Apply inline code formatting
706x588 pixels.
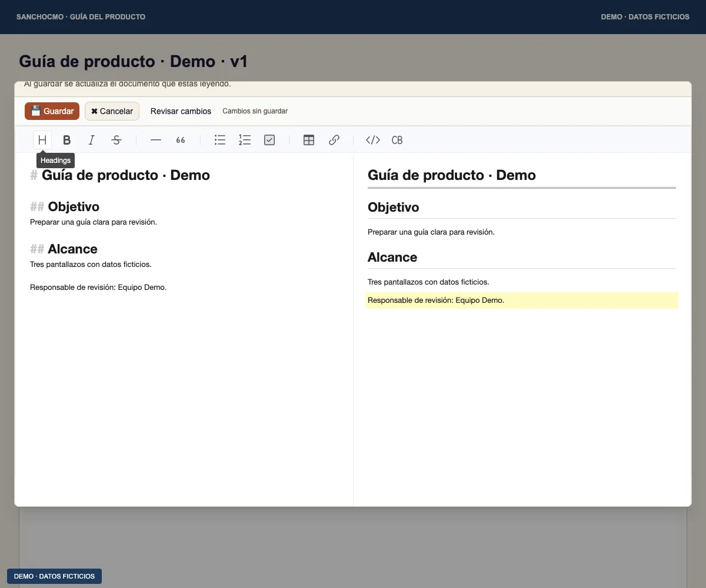click(373, 140)
